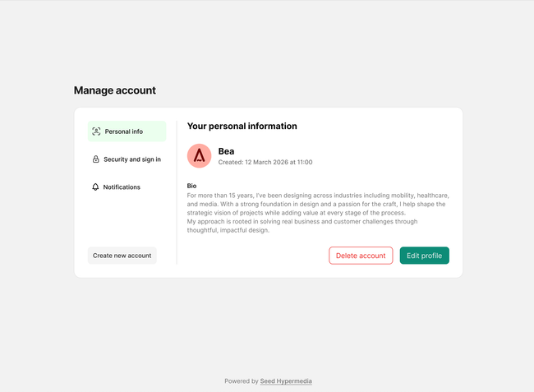Click the "Your personal information" heading
The width and height of the screenshot is (534, 392).
coord(242,127)
